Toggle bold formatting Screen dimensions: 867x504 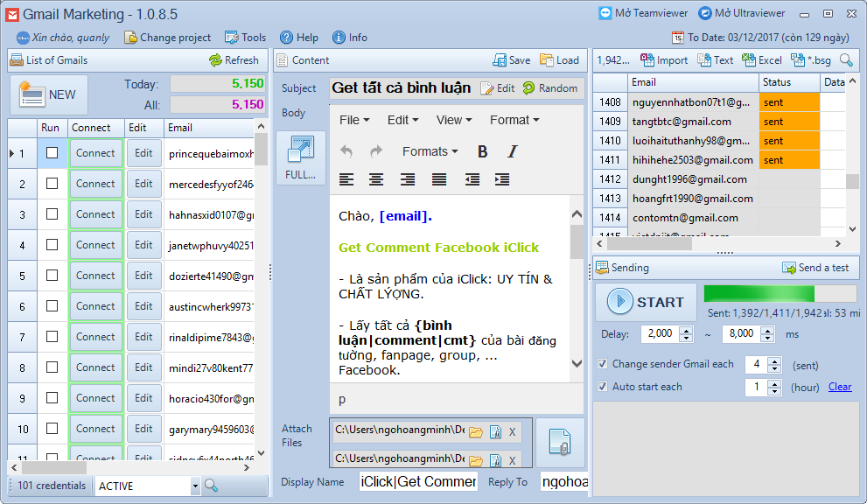pos(482,151)
